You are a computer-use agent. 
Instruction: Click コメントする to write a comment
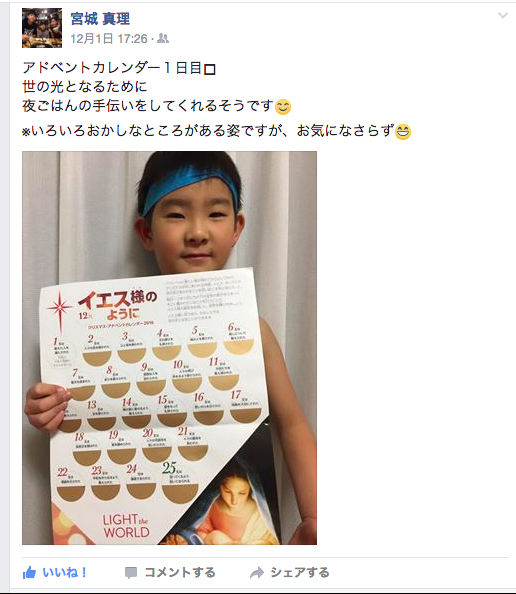(180, 572)
